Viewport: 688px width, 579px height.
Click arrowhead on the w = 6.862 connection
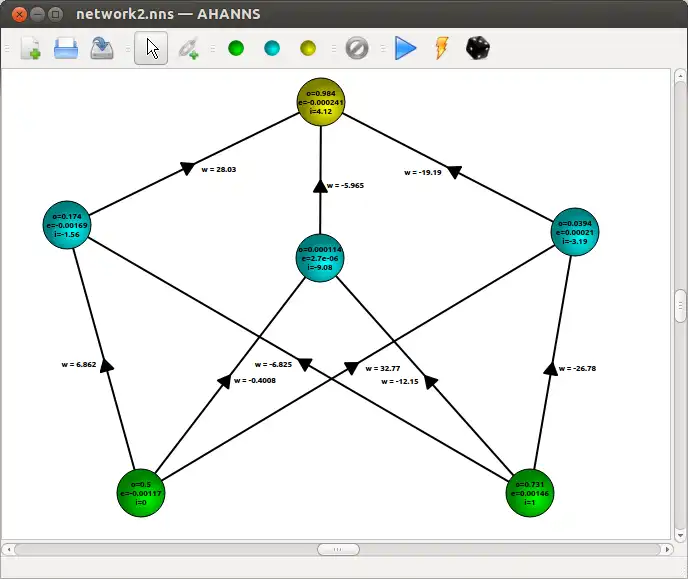tap(106, 365)
